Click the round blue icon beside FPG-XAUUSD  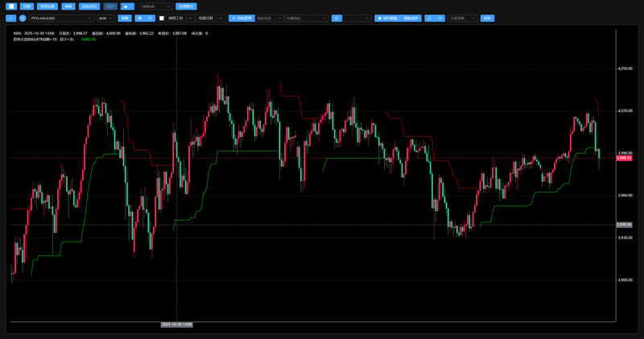tap(23, 18)
